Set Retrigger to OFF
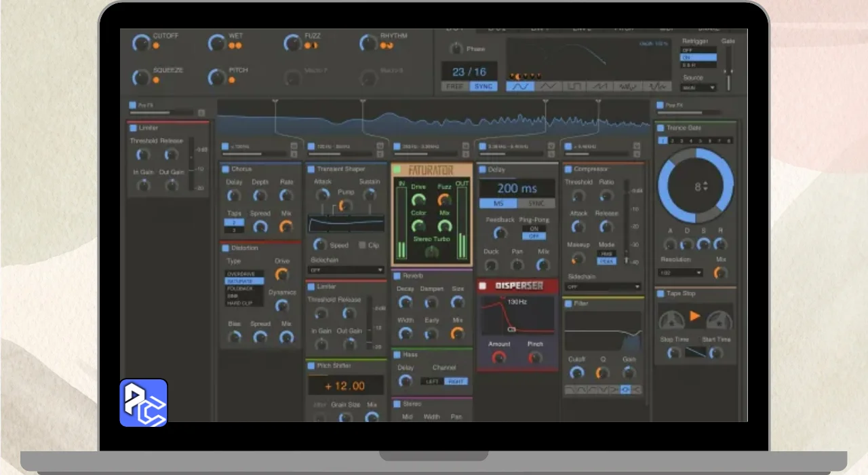 [698, 50]
